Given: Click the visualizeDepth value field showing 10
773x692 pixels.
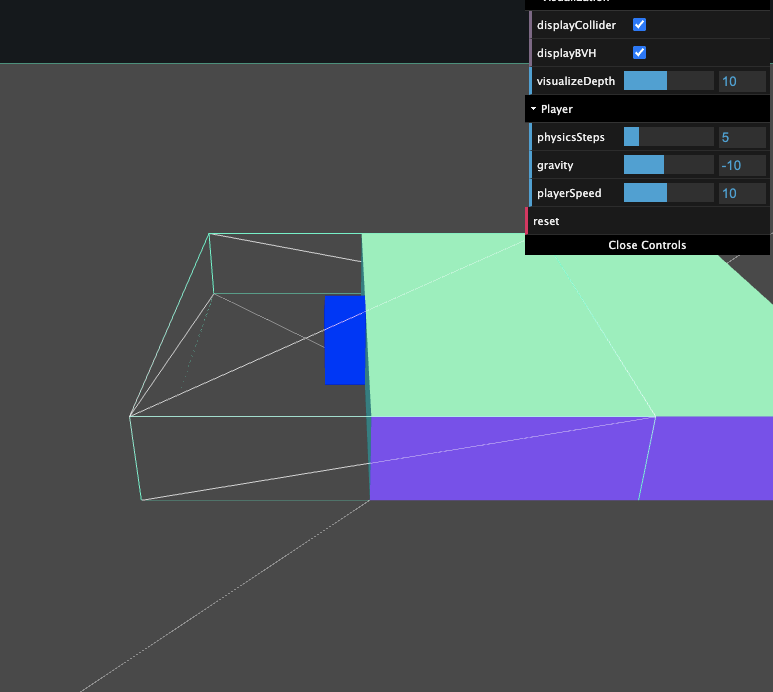Looking at the screenshot, I should (x=742, y=81).
